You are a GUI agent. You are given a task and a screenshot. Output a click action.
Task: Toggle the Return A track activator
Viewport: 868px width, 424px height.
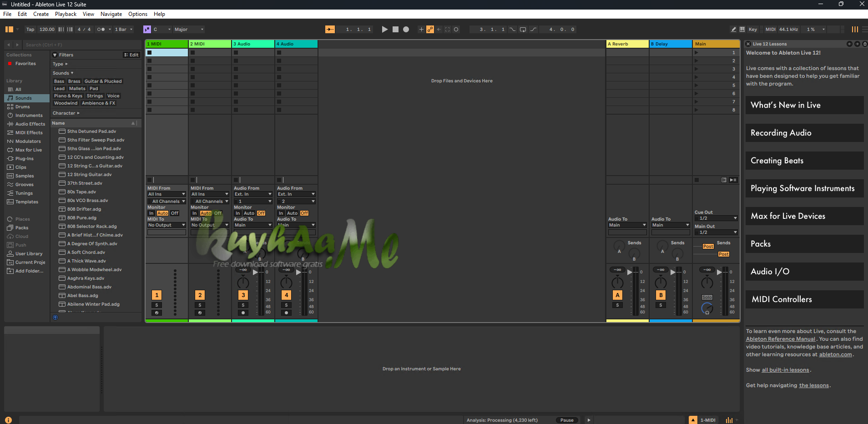pos(617,295)
